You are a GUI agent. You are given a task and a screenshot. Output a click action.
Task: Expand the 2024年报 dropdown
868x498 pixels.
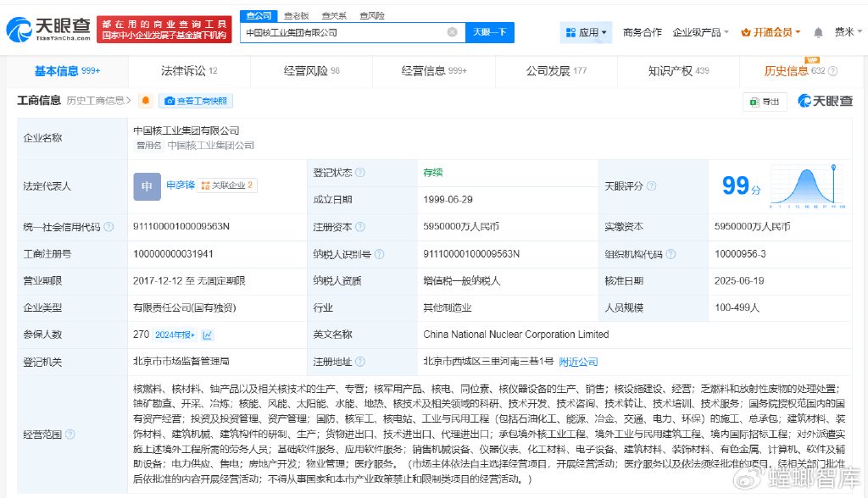pos(175,335)
